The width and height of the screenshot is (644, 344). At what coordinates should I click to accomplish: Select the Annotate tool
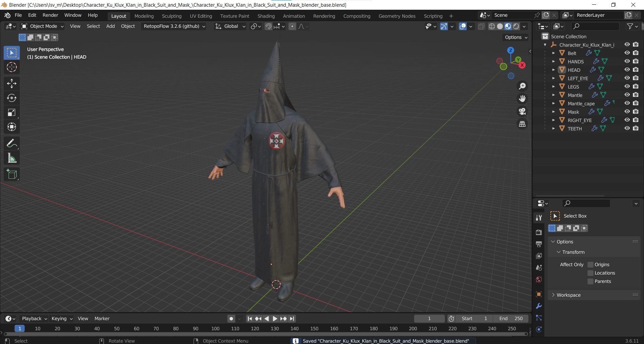click(12, 144)
